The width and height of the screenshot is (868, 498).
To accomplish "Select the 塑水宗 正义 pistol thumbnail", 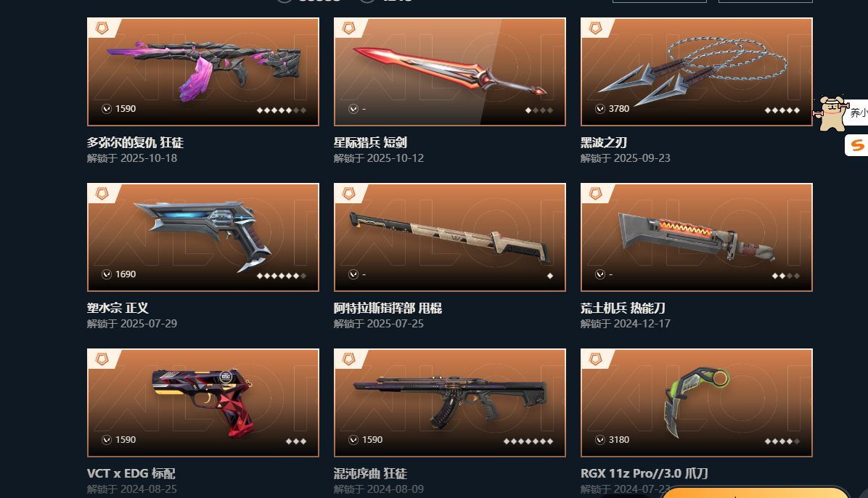I will pos(203,237).
